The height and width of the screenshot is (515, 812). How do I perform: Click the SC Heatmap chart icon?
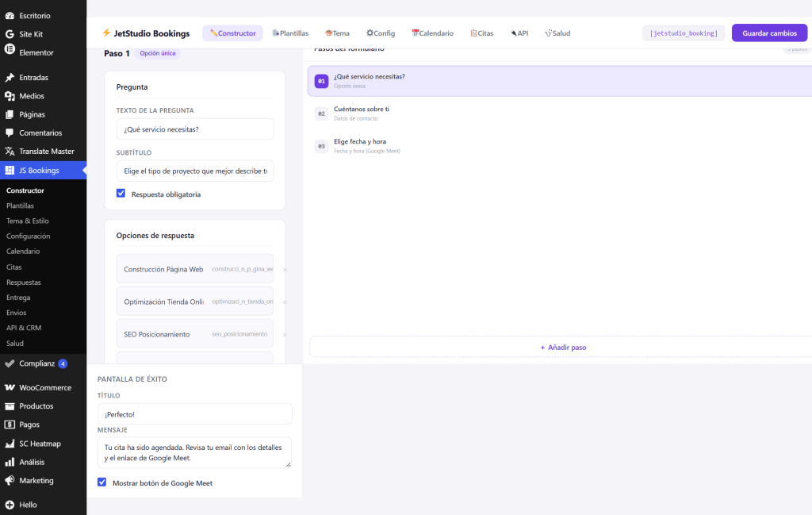10,444
